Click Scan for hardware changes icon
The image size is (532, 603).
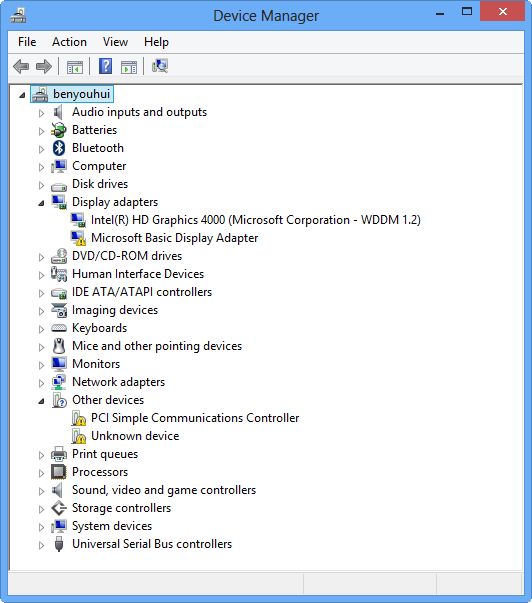coord(160,66)
